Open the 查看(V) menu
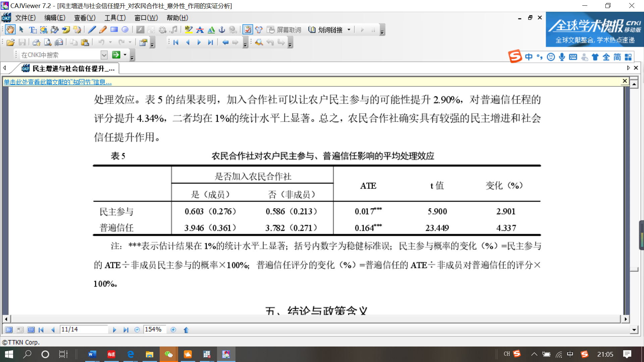Screen dimensions: 644x362 click(85, 18)
